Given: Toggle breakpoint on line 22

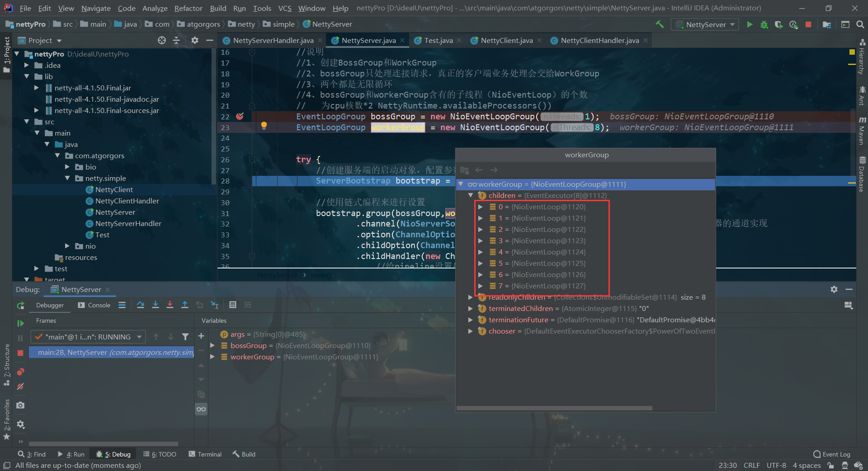Looking at the screenshot, I should tap(240, 116).
